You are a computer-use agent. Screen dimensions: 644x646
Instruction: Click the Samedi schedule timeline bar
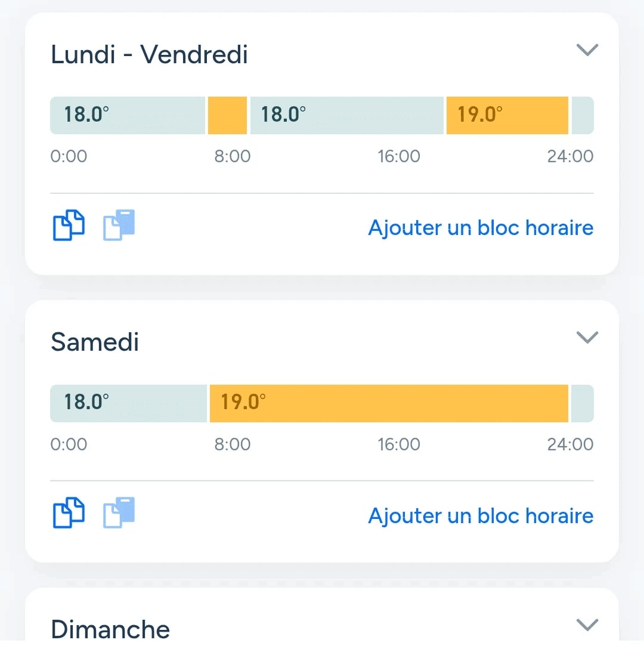pos(322,404)
